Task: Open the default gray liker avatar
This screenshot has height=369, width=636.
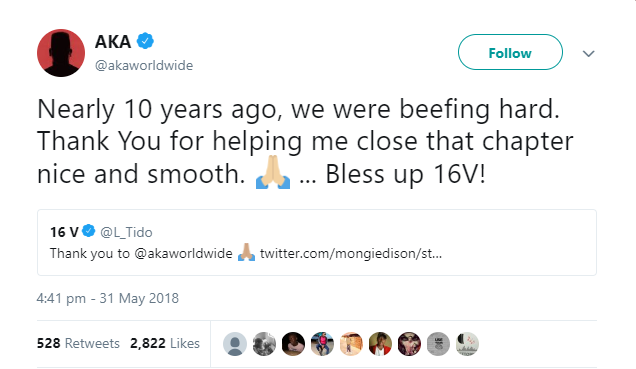Action: [235, 344]
